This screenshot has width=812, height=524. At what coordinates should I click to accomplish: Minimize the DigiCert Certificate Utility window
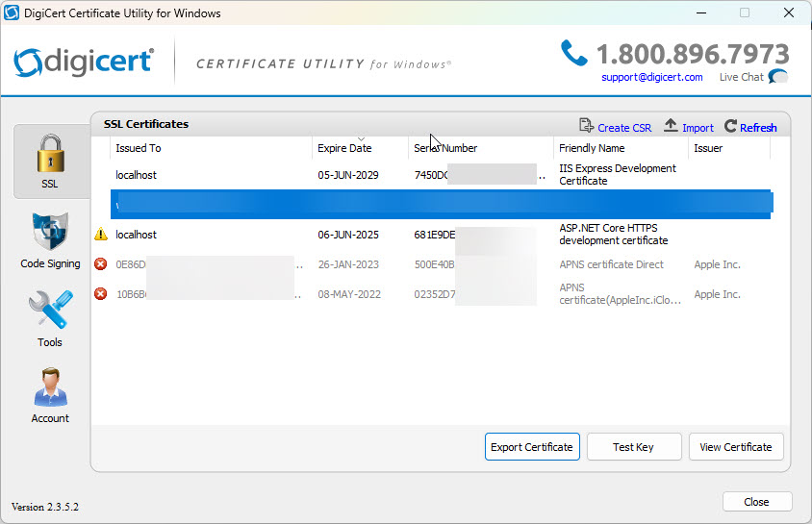coord(701,12)
